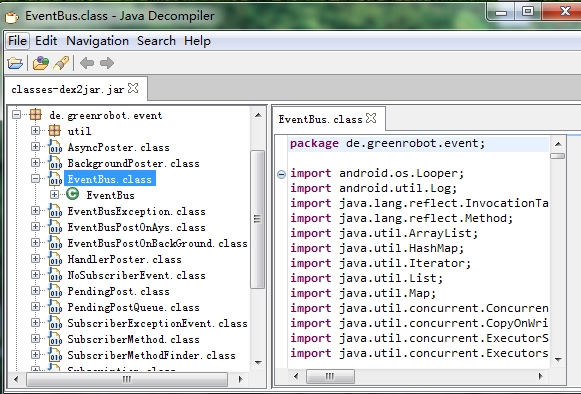This screenshot has width=581, height=394.
Task: Expand the HandlerPoster.class node
Action: pos(36,259)
